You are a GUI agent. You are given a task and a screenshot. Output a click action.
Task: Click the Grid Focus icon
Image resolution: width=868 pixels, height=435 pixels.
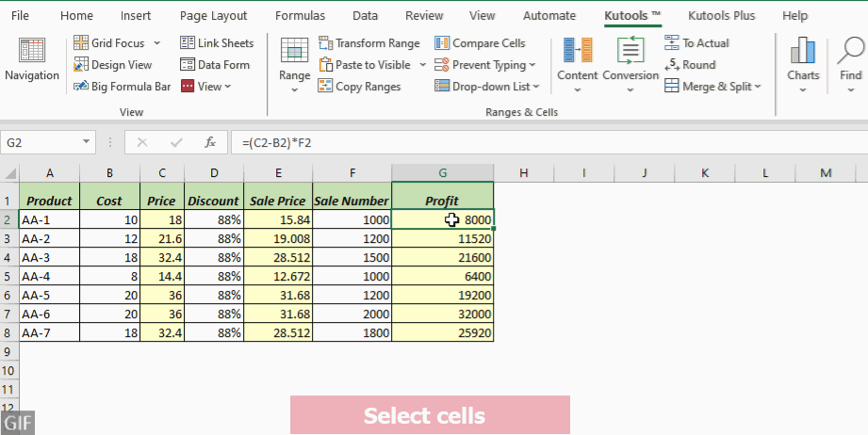pyautogui.click(x=81, y=42)
